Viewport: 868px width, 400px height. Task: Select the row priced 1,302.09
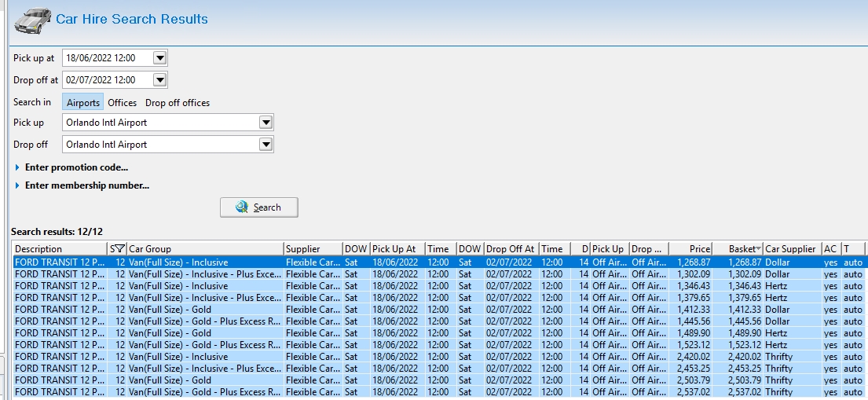[438, 274]
